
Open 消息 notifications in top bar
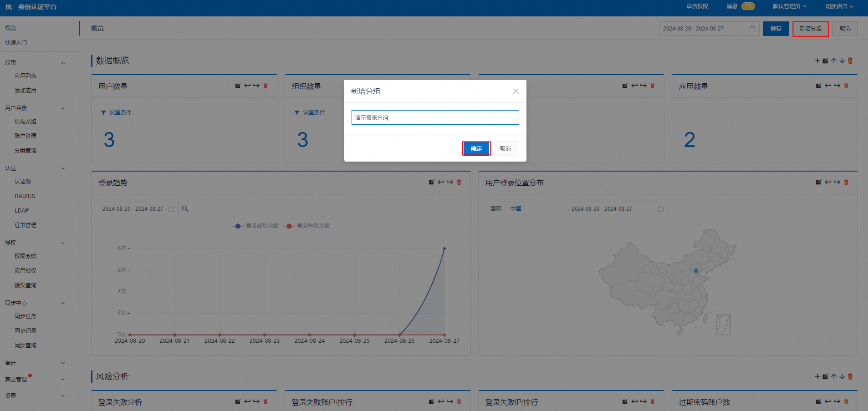click(x=740, y=6)
